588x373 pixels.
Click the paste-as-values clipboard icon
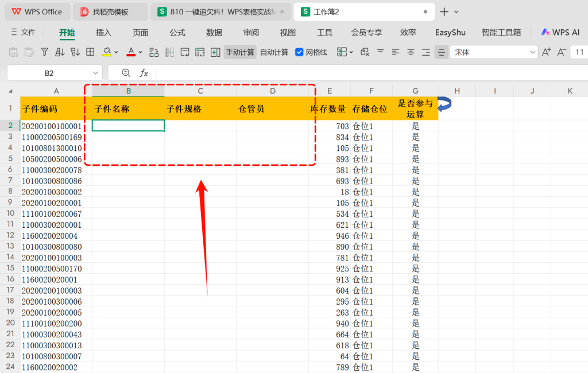click(x=14, y=52)
